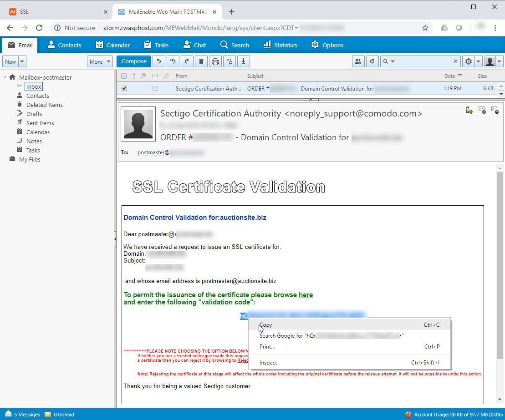
Task: Expand the More dropdown arrow
Action: tap(108, 61)
